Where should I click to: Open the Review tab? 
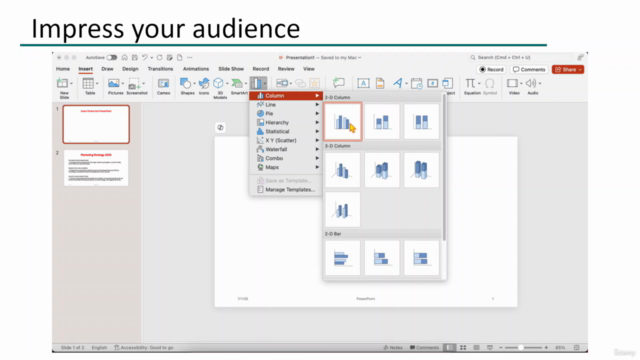pyautogui.click(x=286, y=69)
